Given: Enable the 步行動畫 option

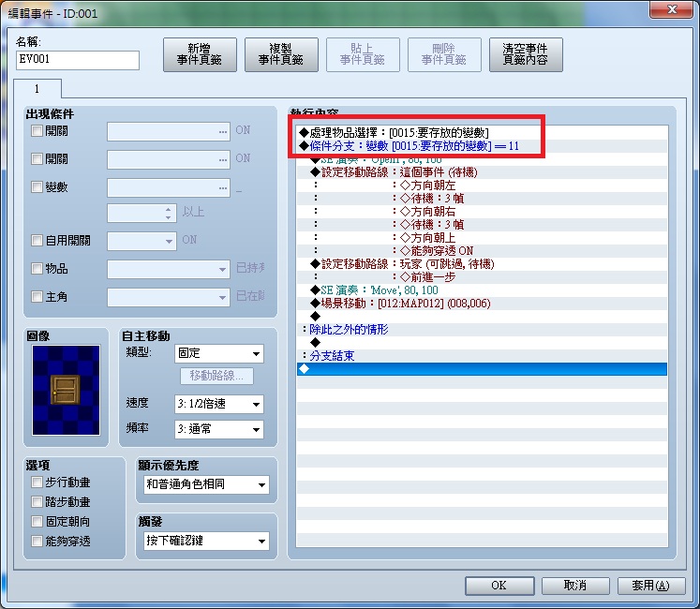Looking at the screenshot, I should click(x=37, y=483).
